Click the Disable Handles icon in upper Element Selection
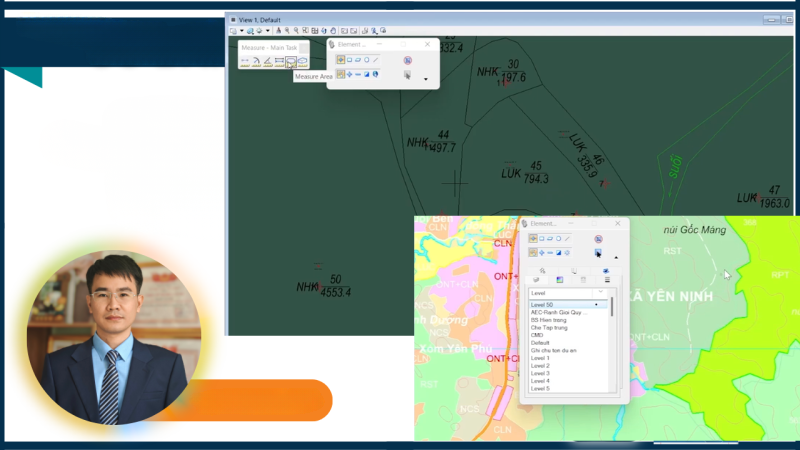 pyautogui.click(x=407, y=60)
